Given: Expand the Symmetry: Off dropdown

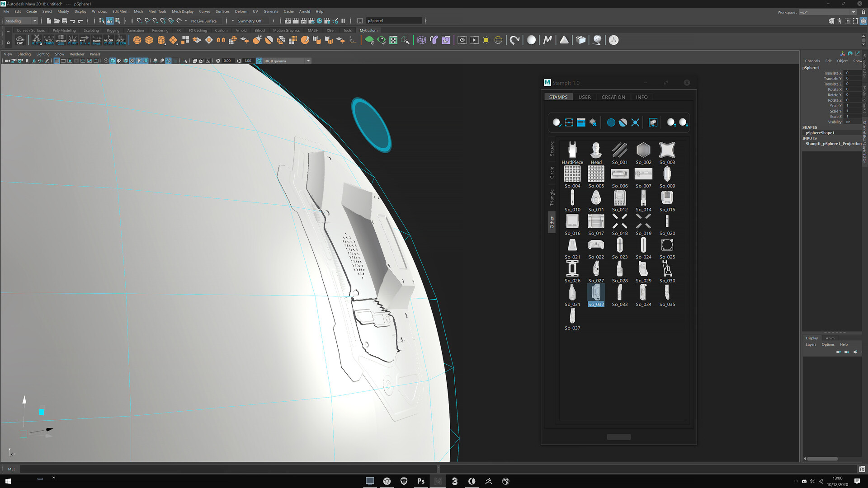Looking at the screenshot, I should point(253,21).
